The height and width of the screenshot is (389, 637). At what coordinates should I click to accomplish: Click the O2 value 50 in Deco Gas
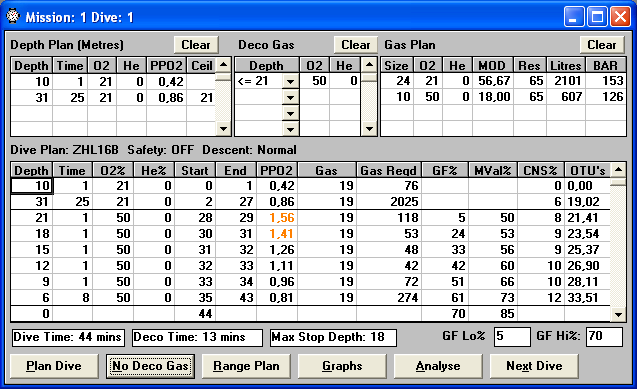[314, 81]
